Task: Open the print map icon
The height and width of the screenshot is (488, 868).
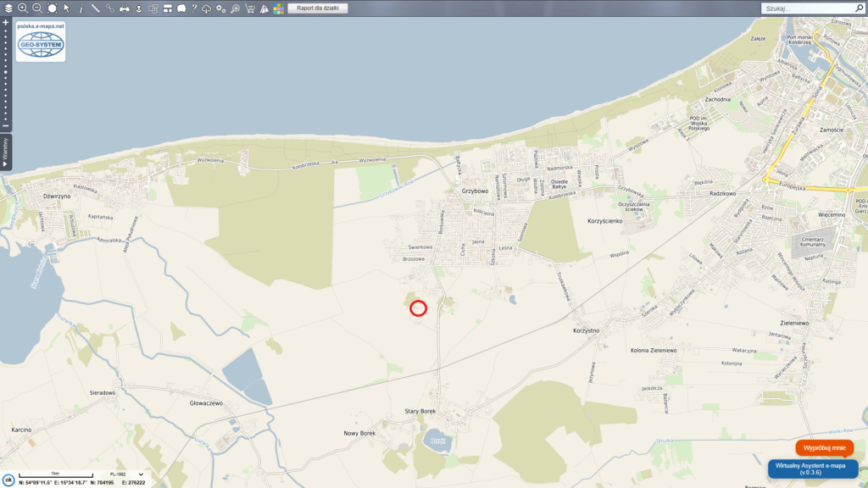Action: (124, 8)
